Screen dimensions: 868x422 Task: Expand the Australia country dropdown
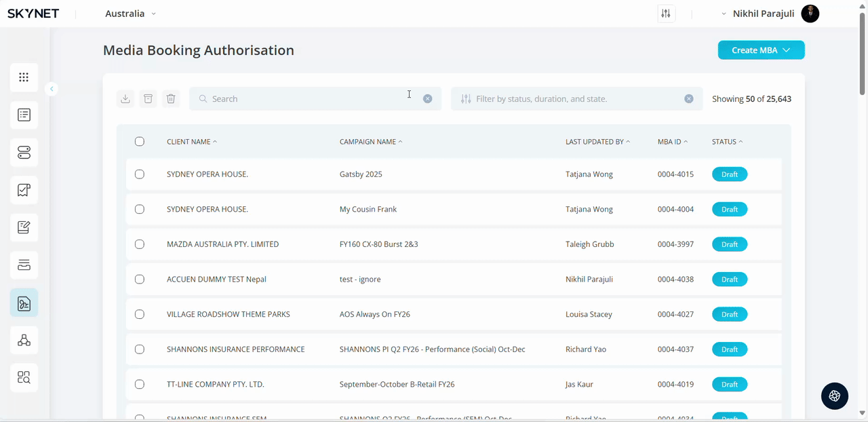[x=130, y=14]
